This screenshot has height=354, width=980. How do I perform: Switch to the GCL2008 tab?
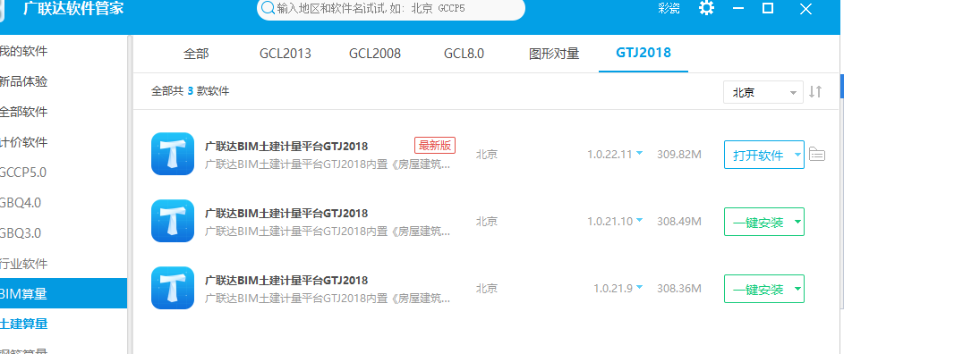pos(375,54)
